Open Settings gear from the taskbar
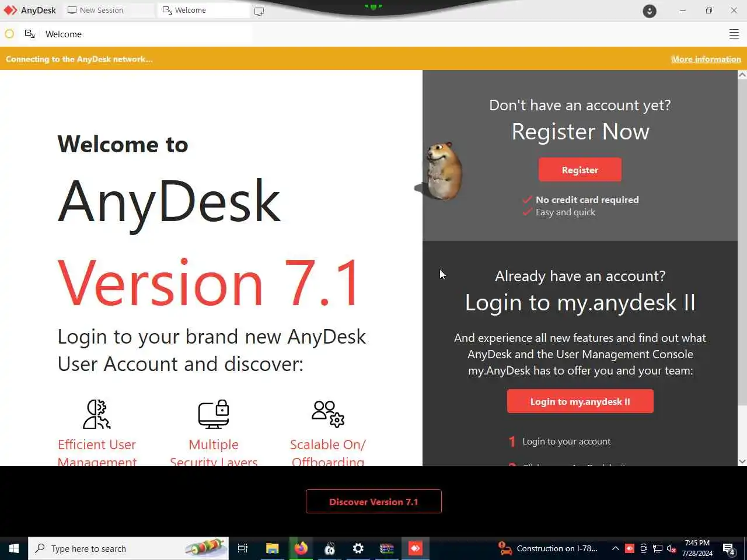The image size is (747, 560). 358,548
